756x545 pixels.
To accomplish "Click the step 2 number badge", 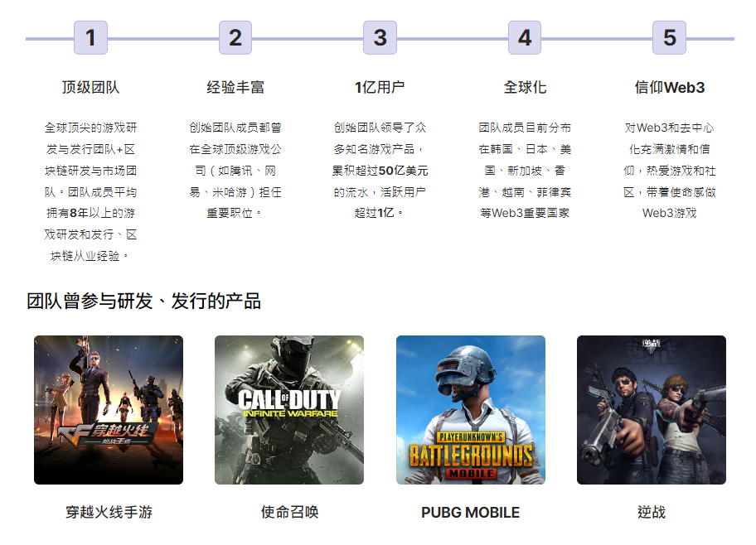I will tap(235, 37).
